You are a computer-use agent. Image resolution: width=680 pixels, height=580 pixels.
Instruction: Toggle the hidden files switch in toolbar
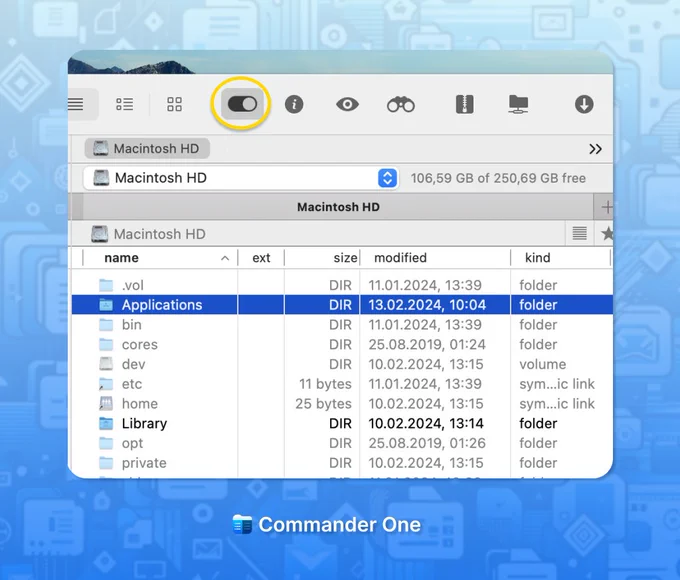click(x=242, y=104)
